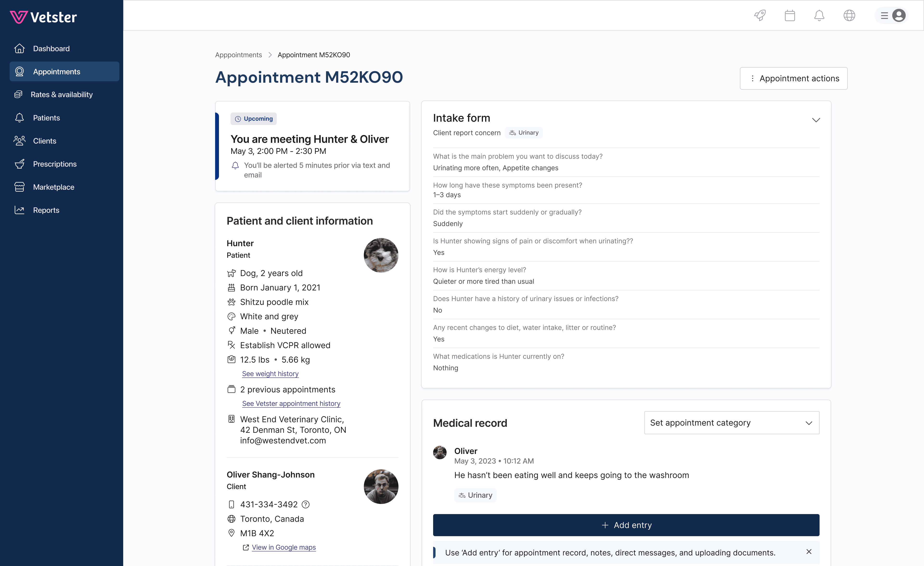This screenshot has width=924, height=566.
Task: Check notifications via the bell icon
Action: coord(819,15)
